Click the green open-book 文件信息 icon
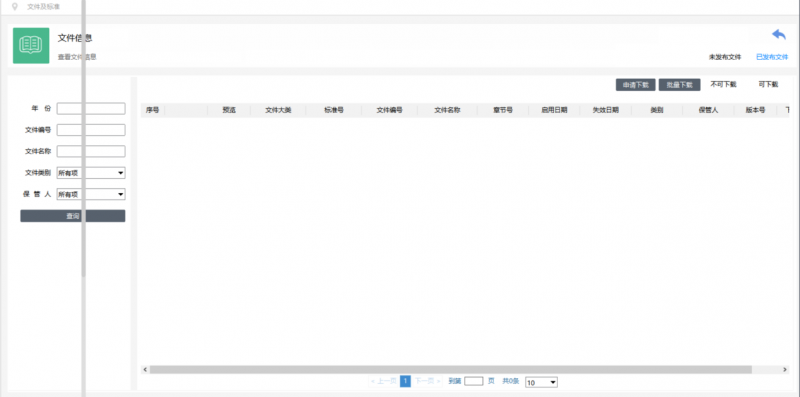Viewport: 800px width, 397px height. click(31, 45)
